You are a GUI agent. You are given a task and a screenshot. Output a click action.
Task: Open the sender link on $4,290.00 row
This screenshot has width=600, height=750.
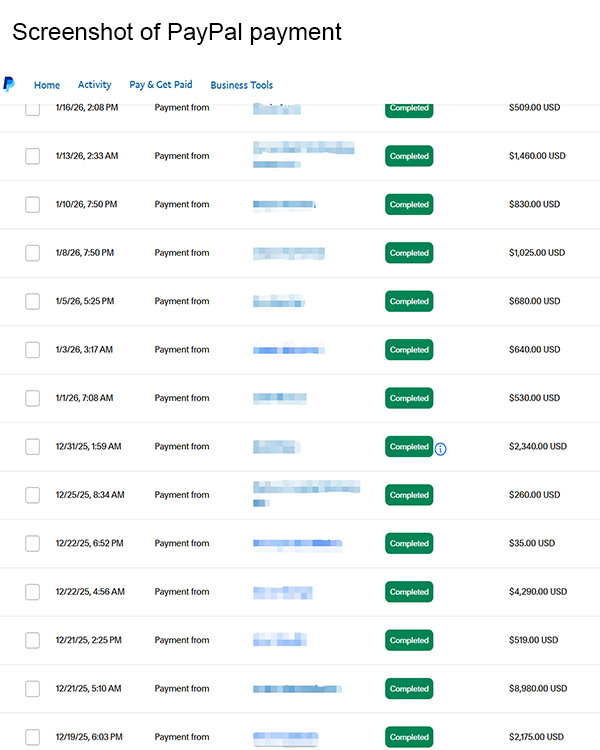(x=283, y=592)
